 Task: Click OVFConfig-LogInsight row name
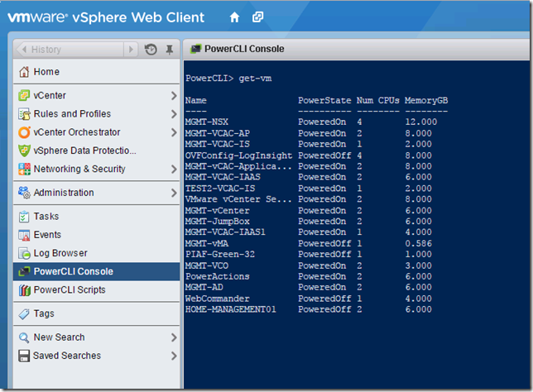coord(238,155)
